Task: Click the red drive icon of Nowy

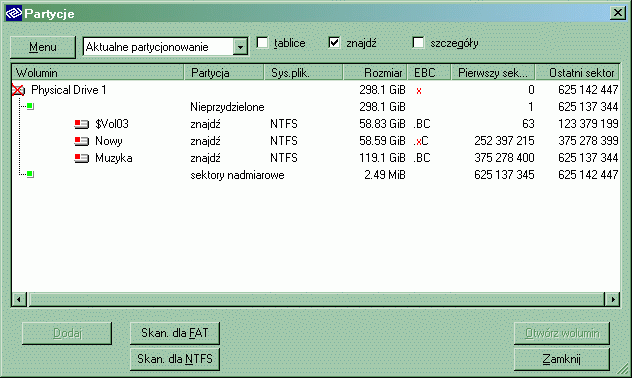Action: (x=81, y=141)
